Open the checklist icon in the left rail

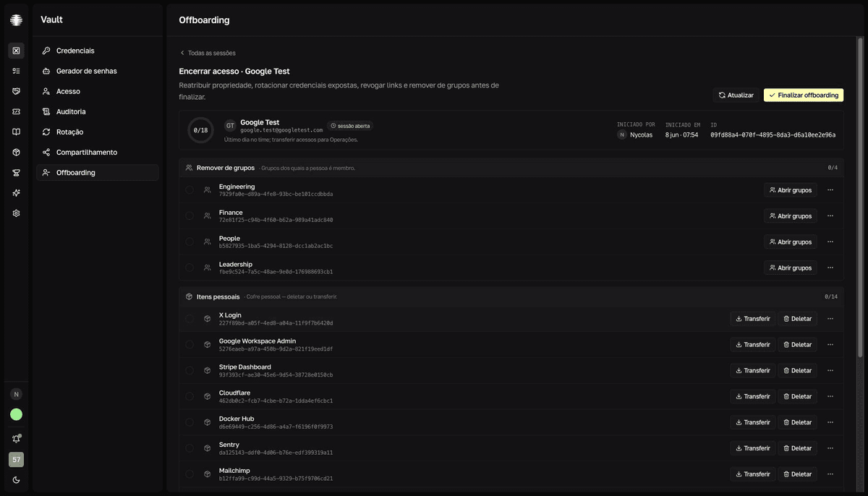pyautogui.click(x=16, y=71)
